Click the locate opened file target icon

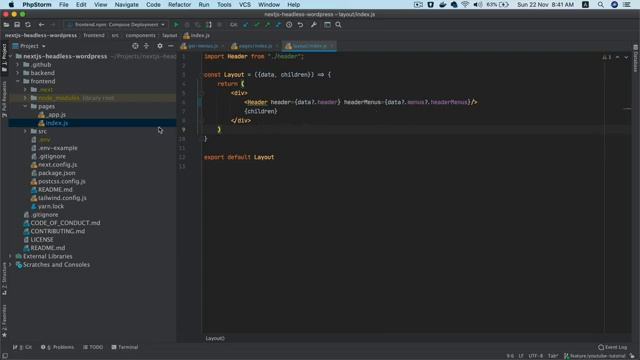135,46
